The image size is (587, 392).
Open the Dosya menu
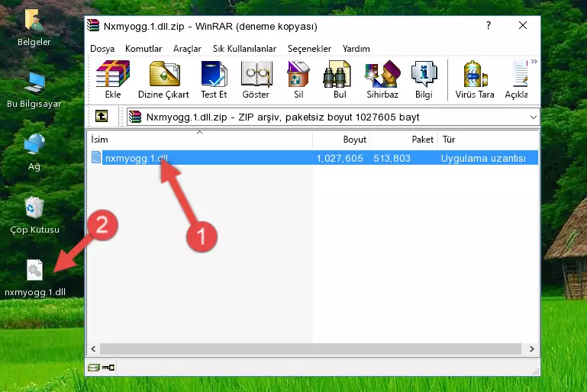[x=102, y=49]
